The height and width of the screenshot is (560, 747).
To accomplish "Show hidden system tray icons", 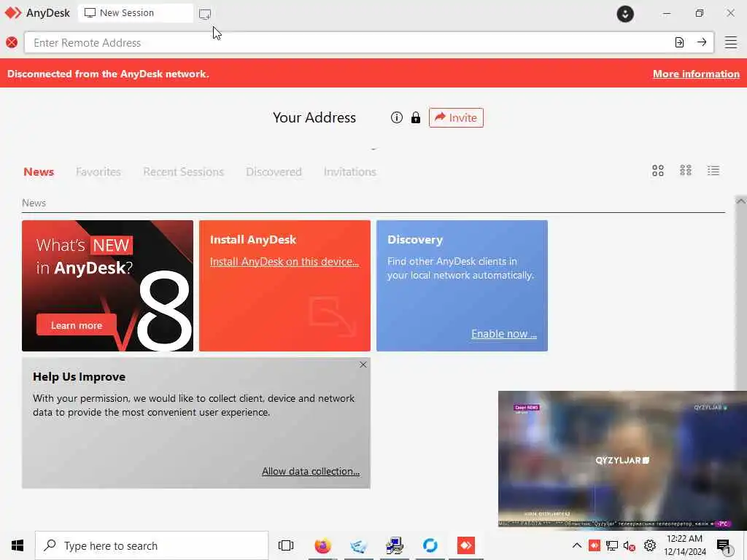I will pyautogui.click(x=576, y=545).
